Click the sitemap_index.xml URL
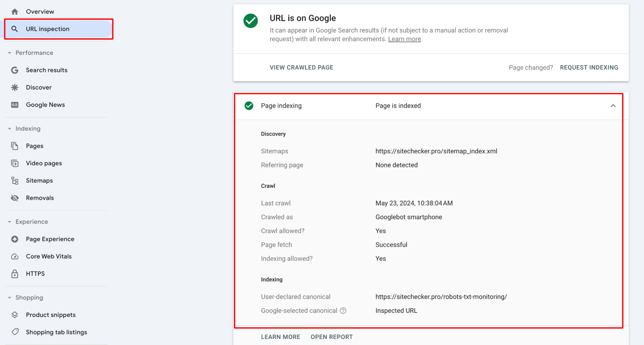 (436, 151)
